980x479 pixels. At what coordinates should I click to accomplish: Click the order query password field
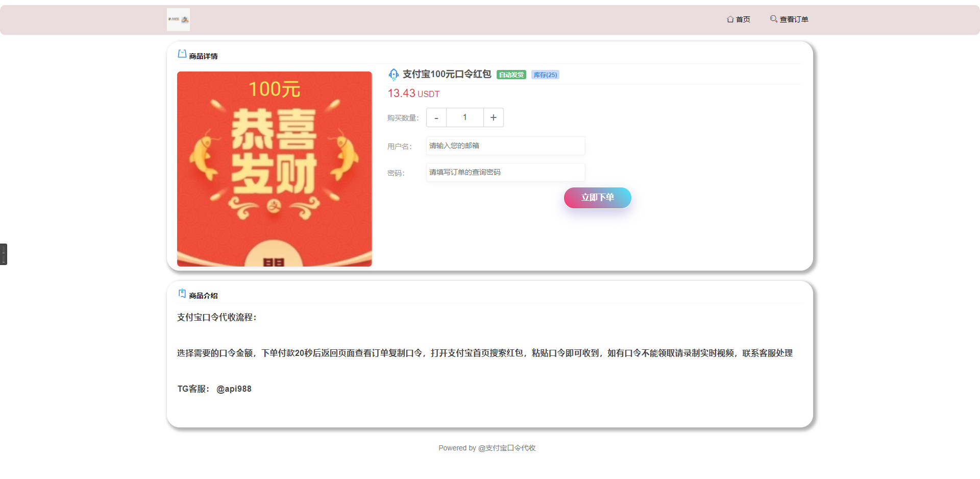point(505,172)
